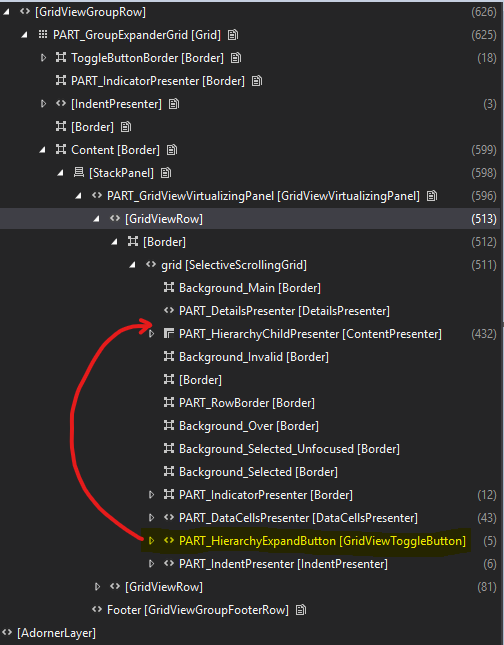Collapse the StackPanel node
This screenshot has width=504, height=645.
60,173
